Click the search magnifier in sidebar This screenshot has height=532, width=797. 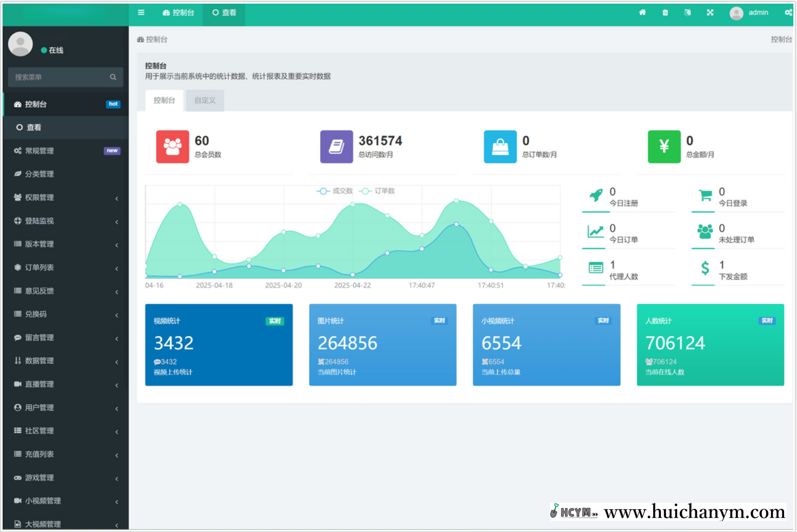tap(113, 77)
